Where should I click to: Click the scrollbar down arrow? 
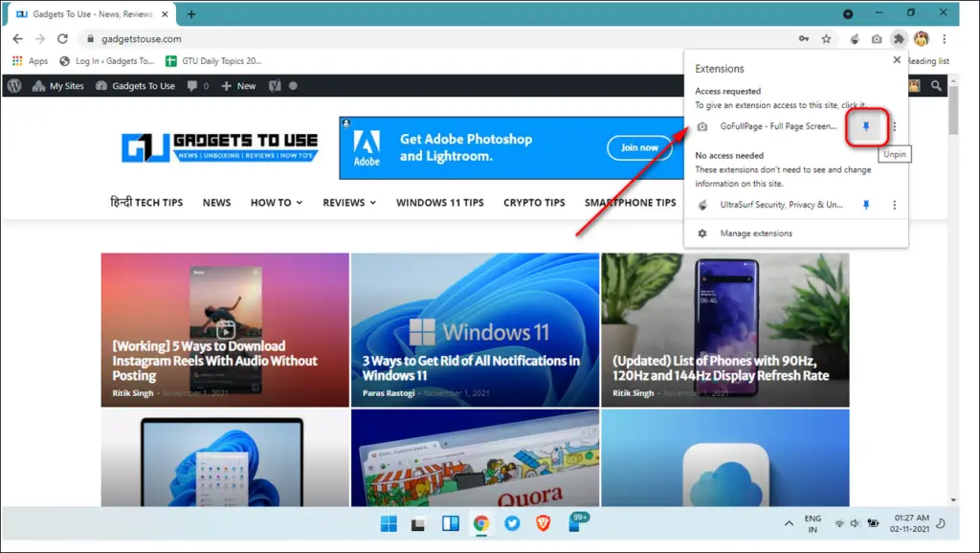coord(953,499)
